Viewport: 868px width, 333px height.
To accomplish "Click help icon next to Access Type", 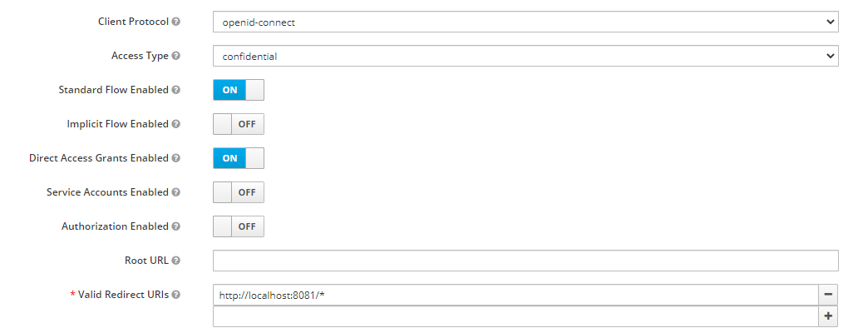I will [x=175, y=56].
